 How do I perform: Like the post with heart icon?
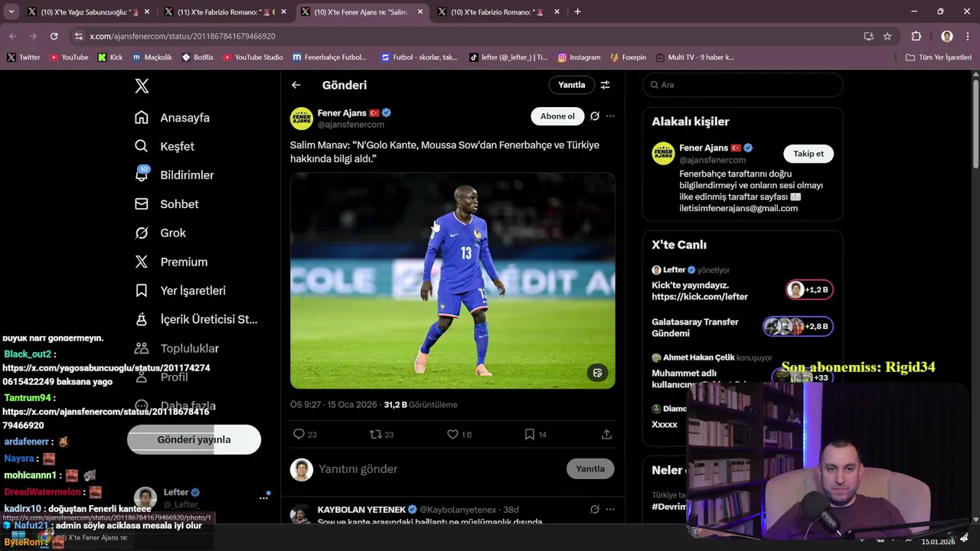(459, 434)
